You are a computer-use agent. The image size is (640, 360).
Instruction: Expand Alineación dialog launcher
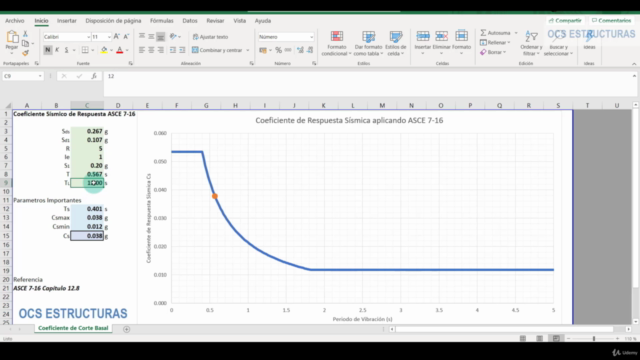251,63
